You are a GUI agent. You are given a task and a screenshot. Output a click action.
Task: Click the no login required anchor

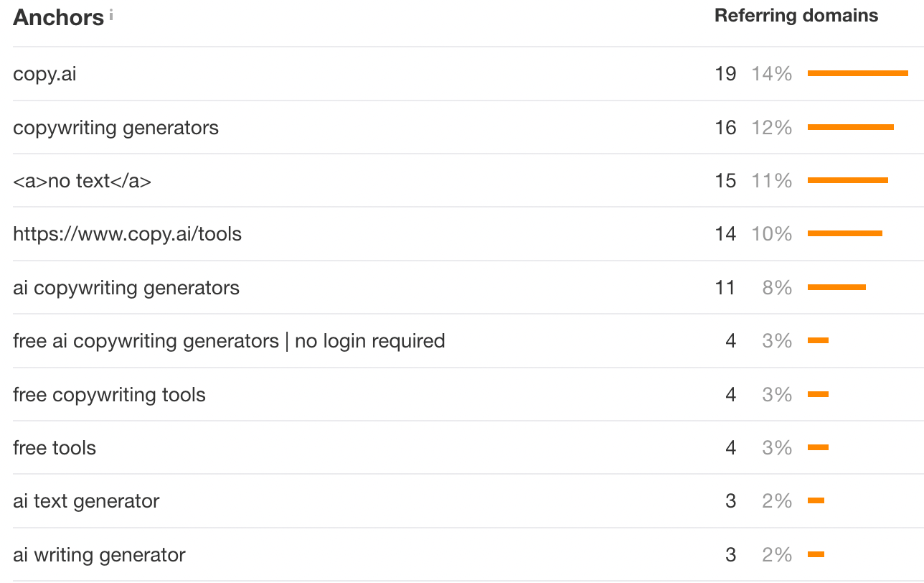pos(229,340)
